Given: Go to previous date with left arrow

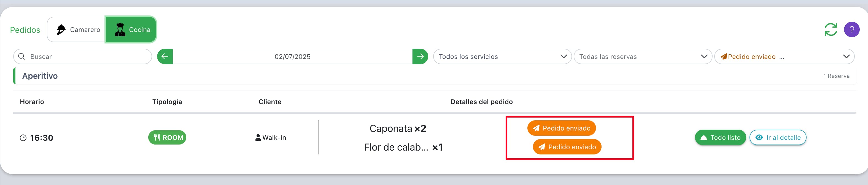Looking at the screenshot, I should click(x=165, y=56).
